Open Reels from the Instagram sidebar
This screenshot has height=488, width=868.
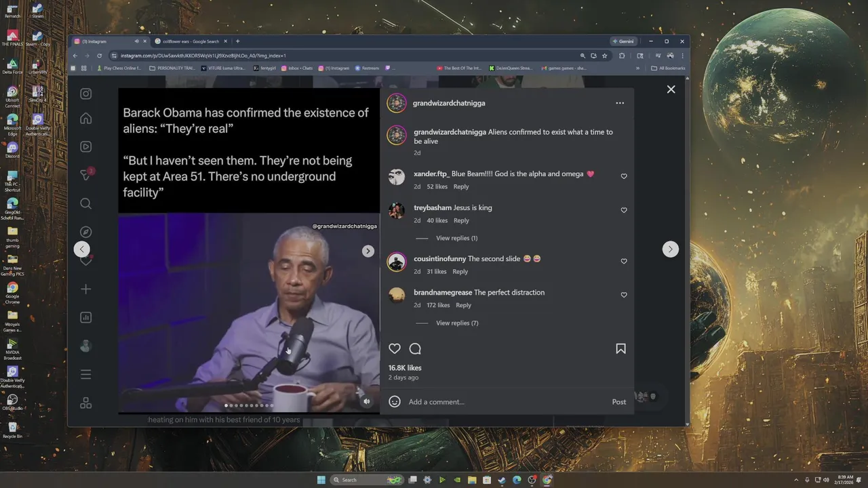tap(86, 146)
